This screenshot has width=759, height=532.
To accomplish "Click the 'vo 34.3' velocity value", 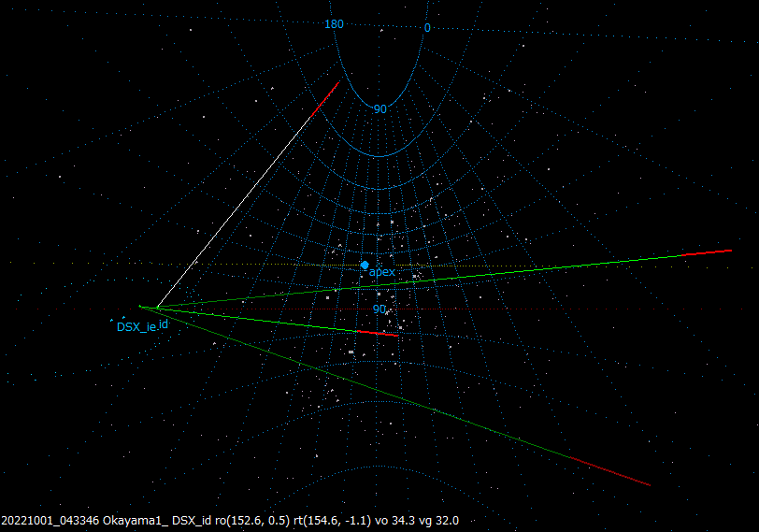I will [x=394, y=521].
